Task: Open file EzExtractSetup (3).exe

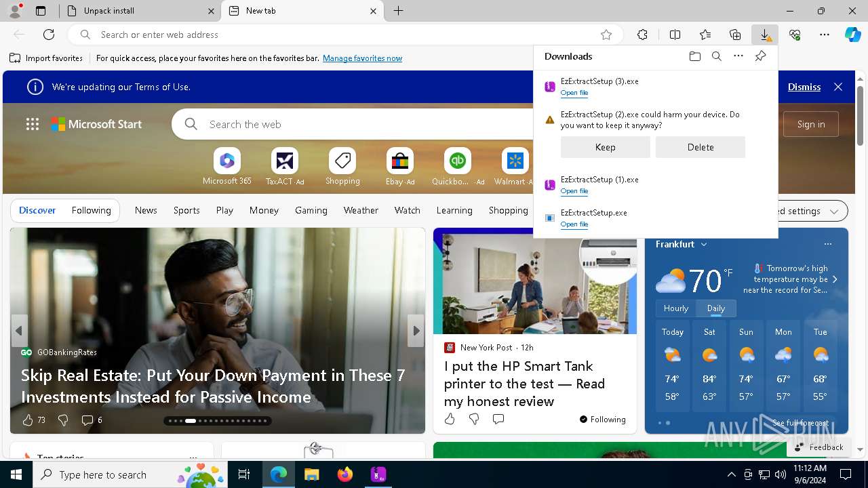Action: point(574,93)
